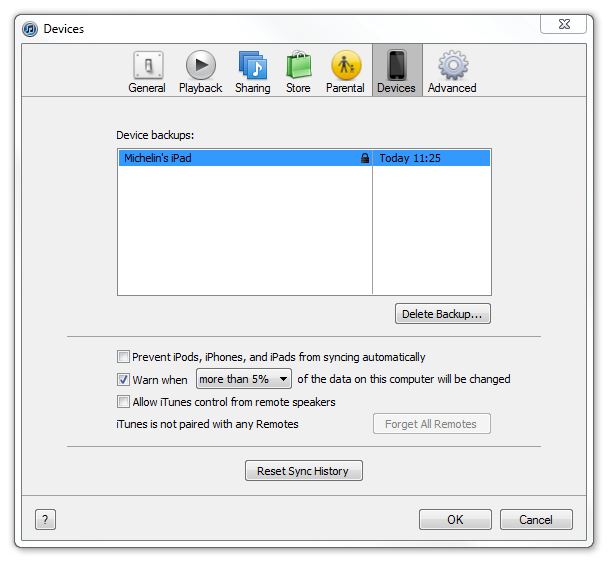Open the Sharing preferences tab
This screenshot has height=566, width=612.
(253, 72)
